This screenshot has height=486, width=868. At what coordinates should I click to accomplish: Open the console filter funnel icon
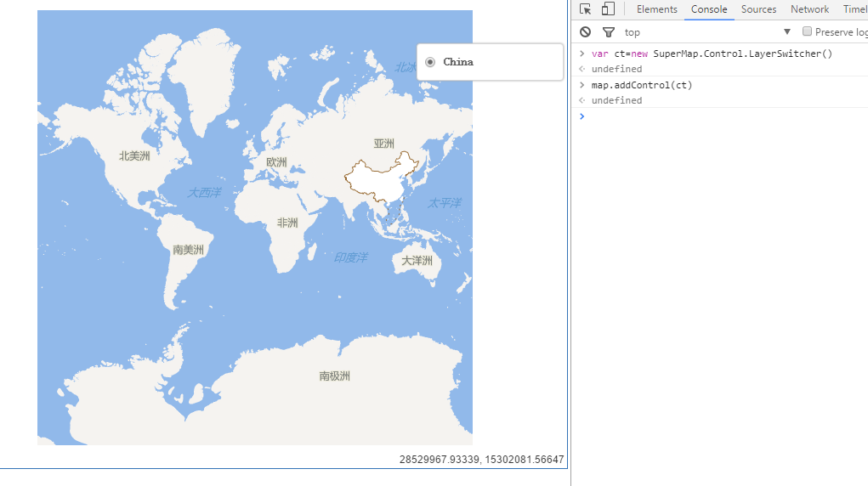click(609, 32)
